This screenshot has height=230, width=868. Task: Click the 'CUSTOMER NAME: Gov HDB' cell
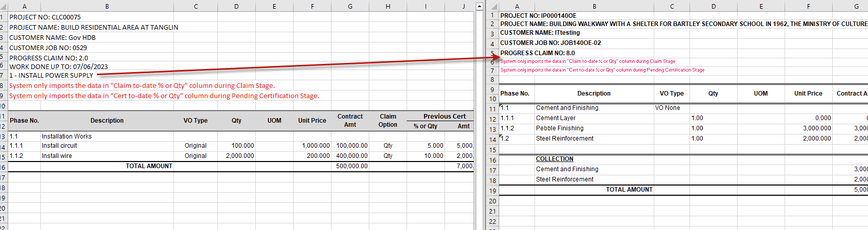coord(52,37)
